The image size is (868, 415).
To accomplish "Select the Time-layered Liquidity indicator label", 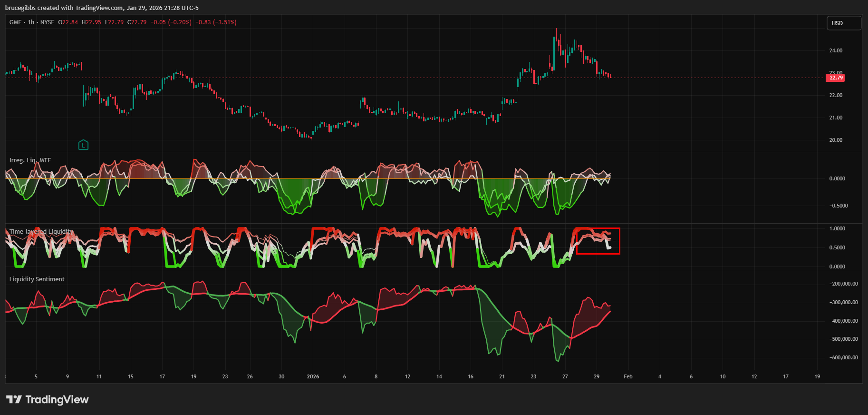I will click(x=41, y=232).
